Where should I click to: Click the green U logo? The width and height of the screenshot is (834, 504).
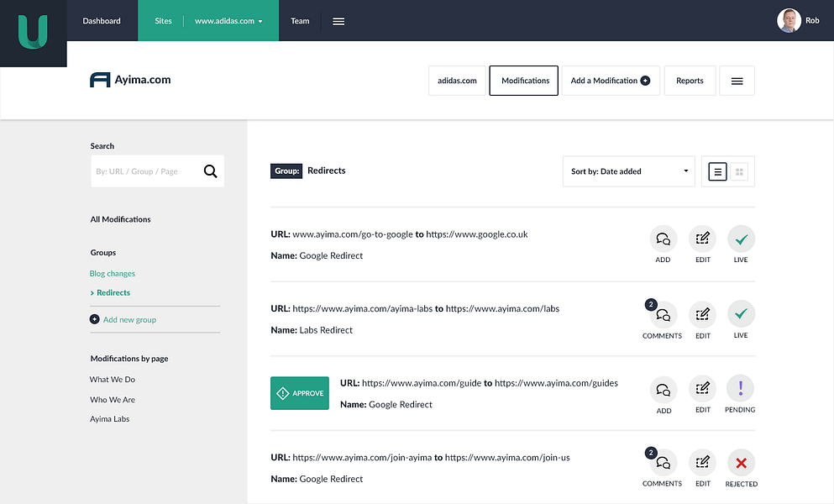click(33, 32)
